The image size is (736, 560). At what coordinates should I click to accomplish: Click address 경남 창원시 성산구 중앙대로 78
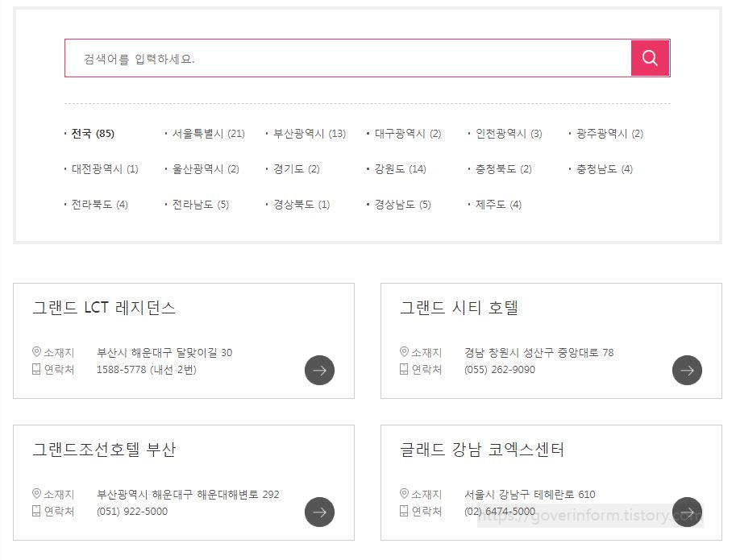pyautogui.click(x=538, y=352)
